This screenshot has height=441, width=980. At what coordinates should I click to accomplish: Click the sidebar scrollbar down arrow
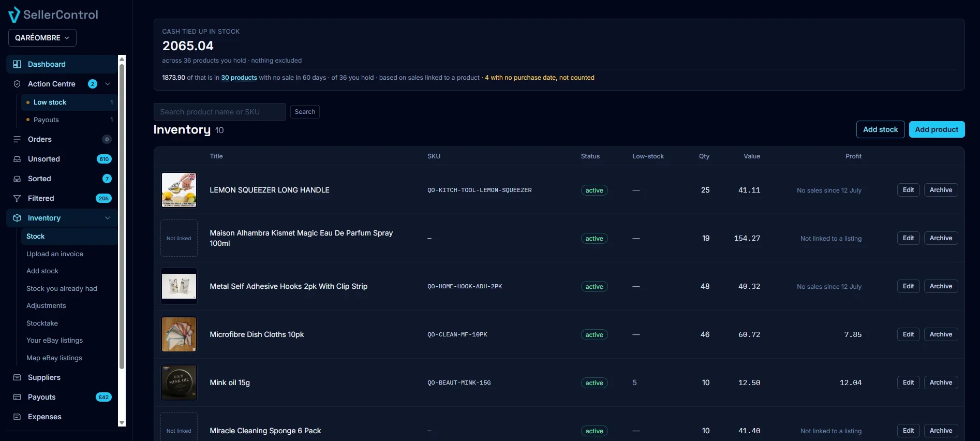coord(122,423)
